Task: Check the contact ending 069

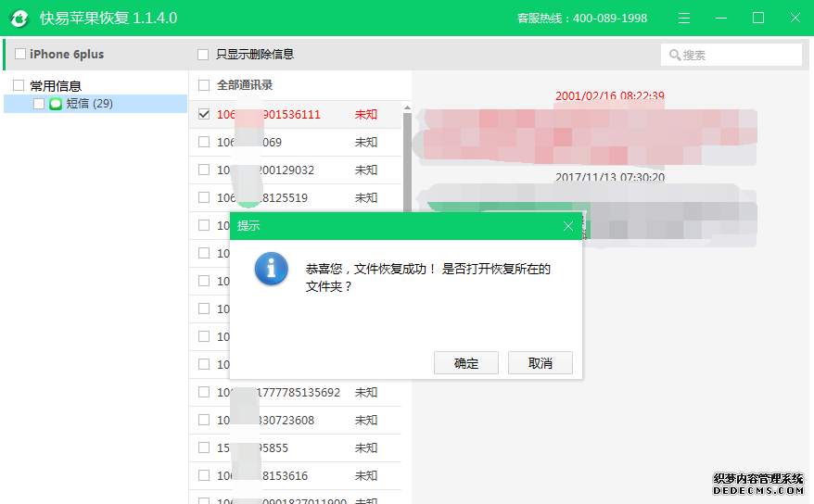Action: (204, 142)
